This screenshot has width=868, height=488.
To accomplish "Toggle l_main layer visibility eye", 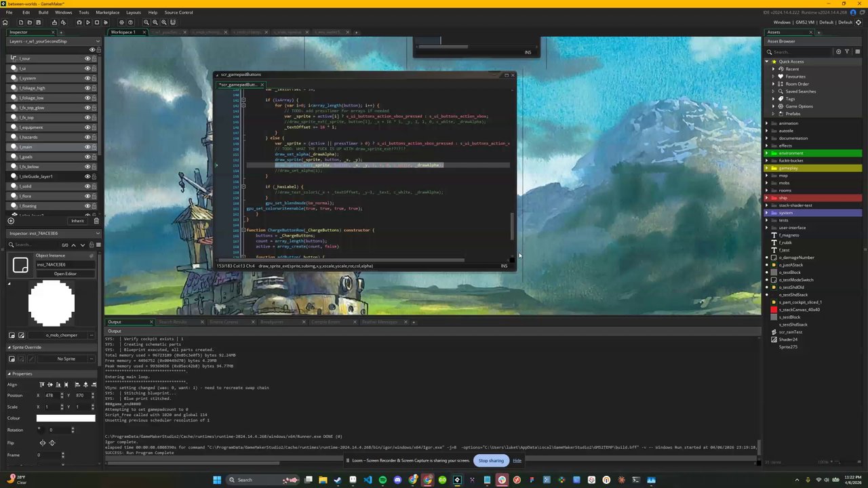I will click(x=87, y=147).
